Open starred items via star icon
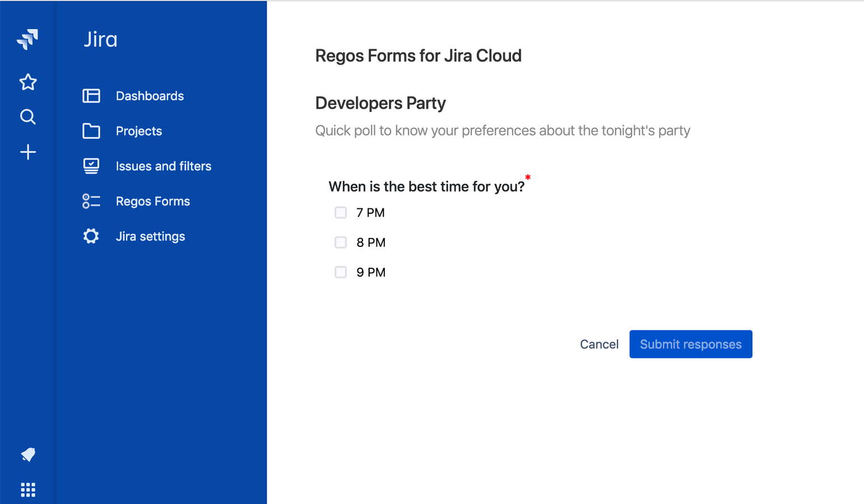Viewport: 864px width, 504px height. point(28,82)
